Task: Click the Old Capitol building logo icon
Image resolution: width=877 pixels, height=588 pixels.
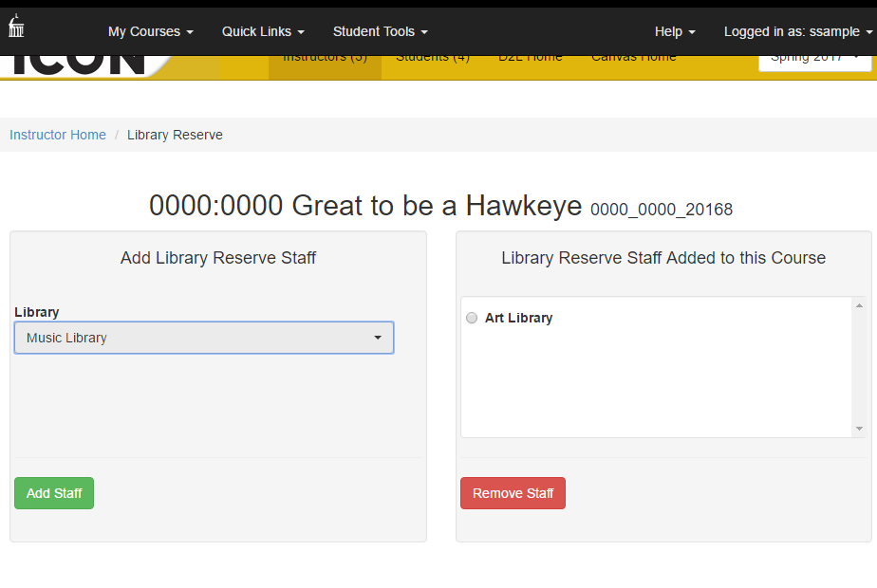Action: coord(16,26)
